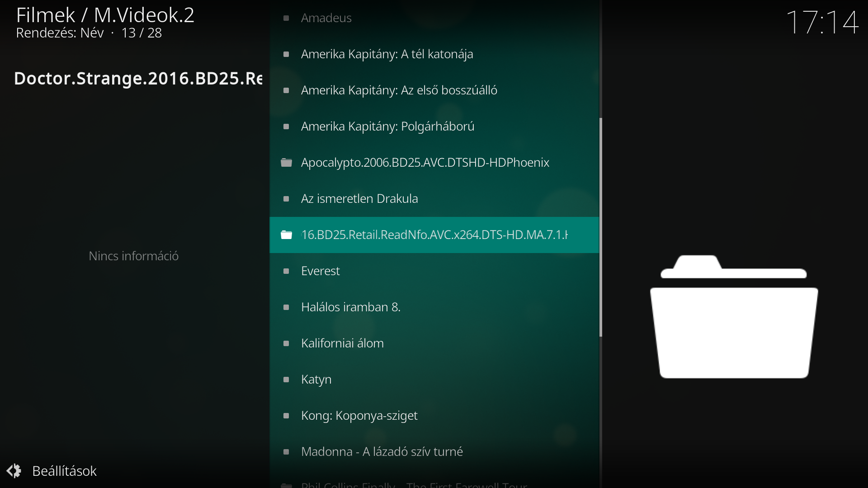Open Amerika Kapitány: A tél katonája

coord(434,54)
